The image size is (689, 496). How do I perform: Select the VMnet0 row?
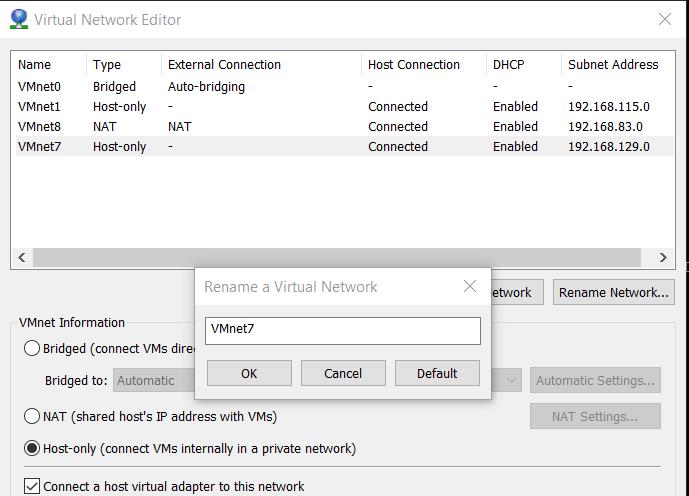pyautogui.click(x=343, y=87)
